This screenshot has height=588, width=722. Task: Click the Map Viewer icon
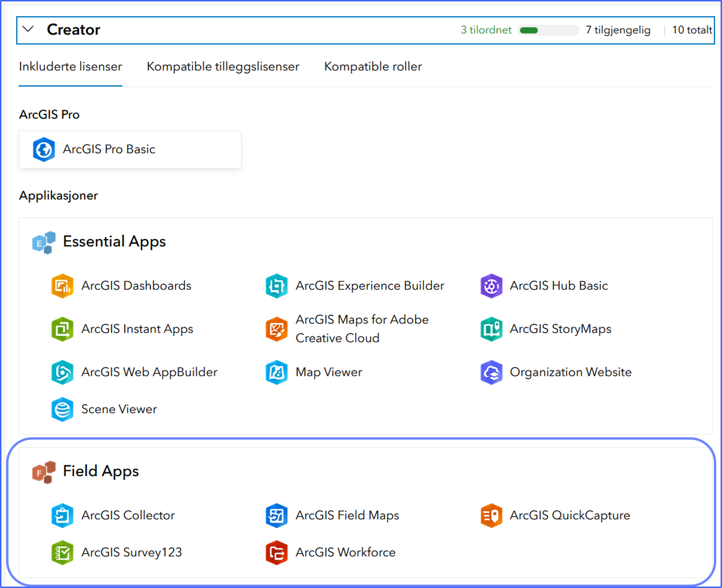[x=277, y=372]
